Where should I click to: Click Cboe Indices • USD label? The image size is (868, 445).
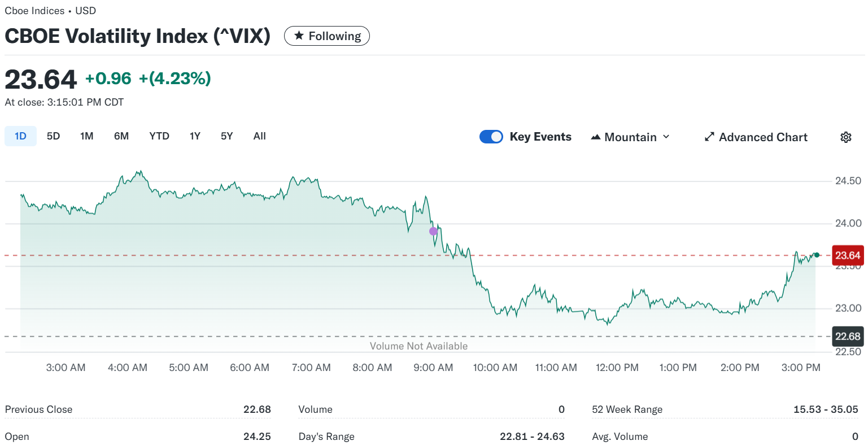[x=50, y=11]
